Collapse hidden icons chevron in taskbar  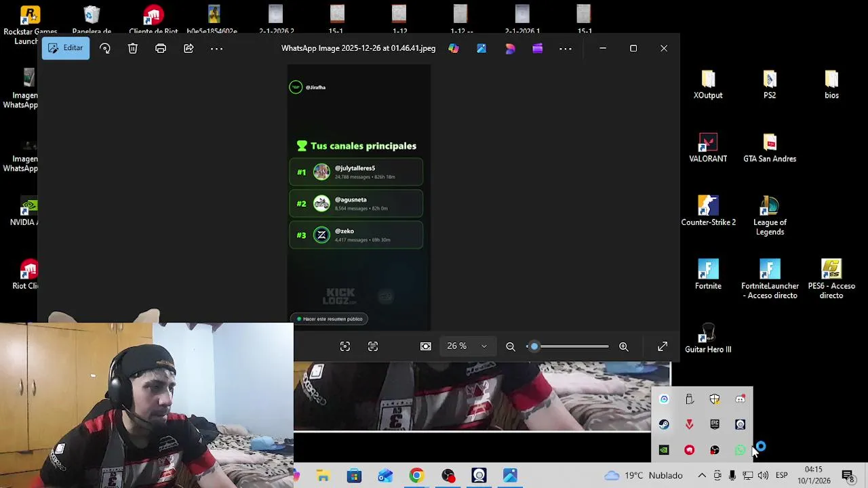(702, 476)
